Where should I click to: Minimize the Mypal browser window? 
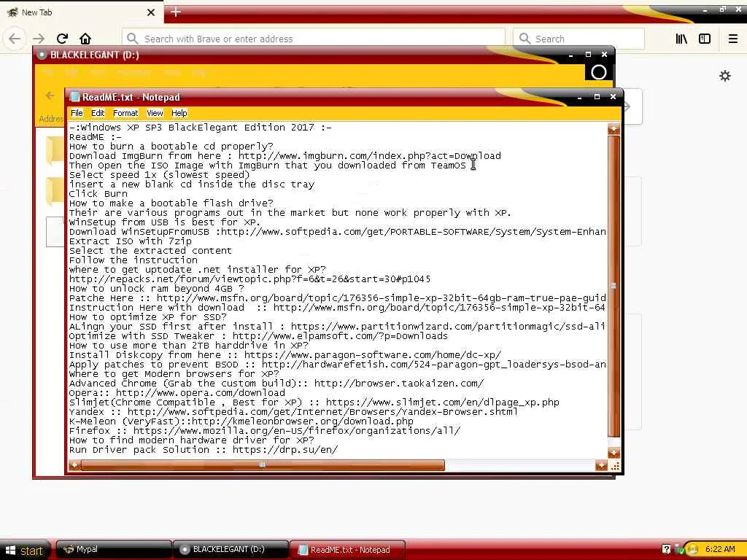click(x=705, y=9)
